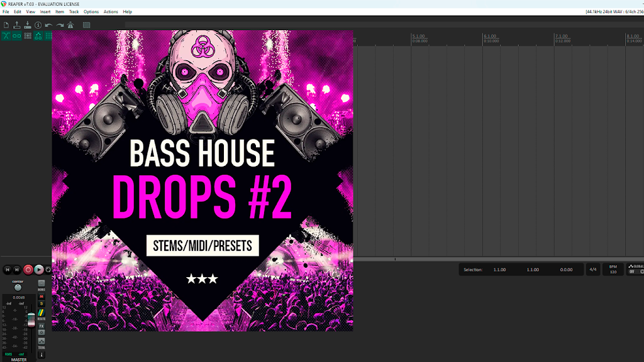644x362 pixels.
Task: Toggle the metronome icon in the toolbar
Action: click(70, 25)
